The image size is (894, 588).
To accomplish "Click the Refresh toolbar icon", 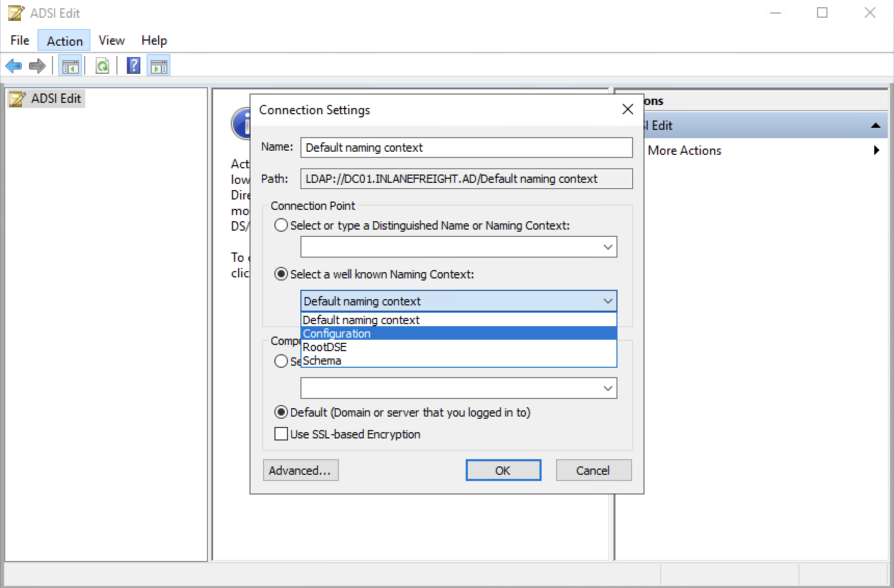I will click(102, 66).
